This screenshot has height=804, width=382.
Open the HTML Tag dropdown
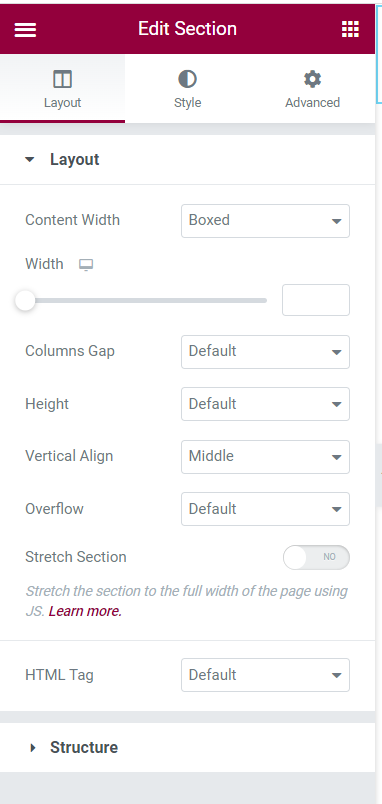tap(266, 675)
